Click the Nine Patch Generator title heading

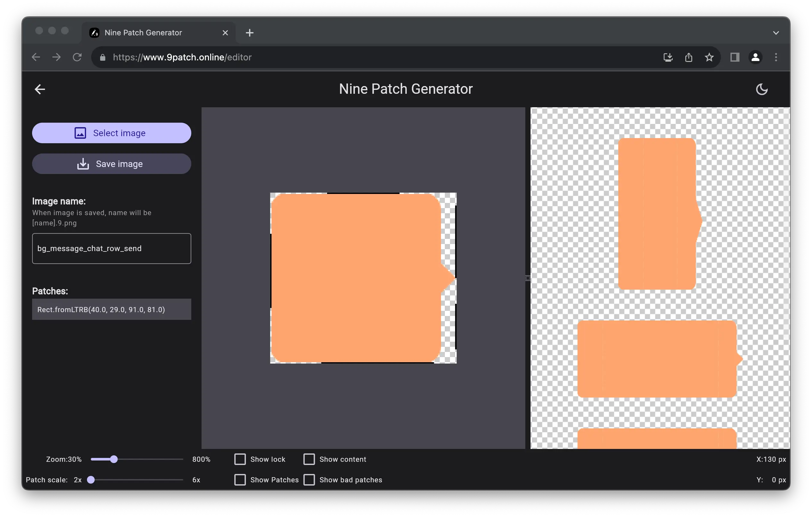click(x=406, y=89)
